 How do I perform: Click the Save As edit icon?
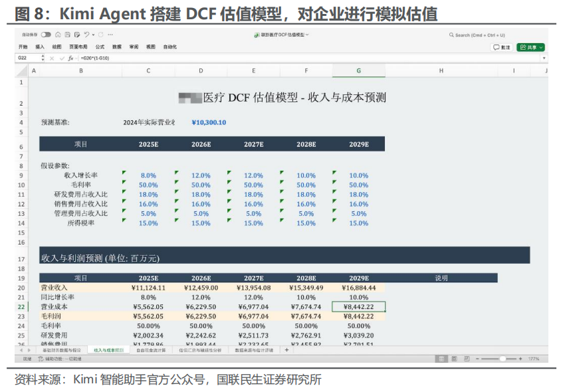(x=76, y=35)
